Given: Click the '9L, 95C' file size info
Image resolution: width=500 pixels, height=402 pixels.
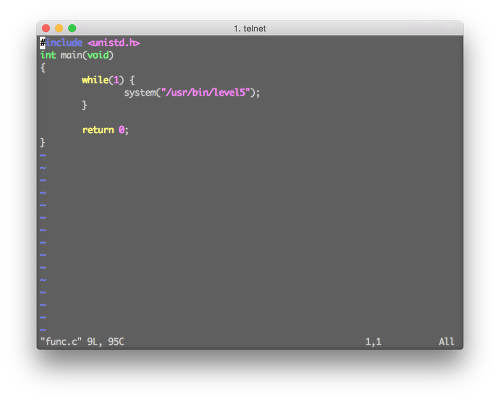Looking at the screenshot, I should [x=106, y=342].
